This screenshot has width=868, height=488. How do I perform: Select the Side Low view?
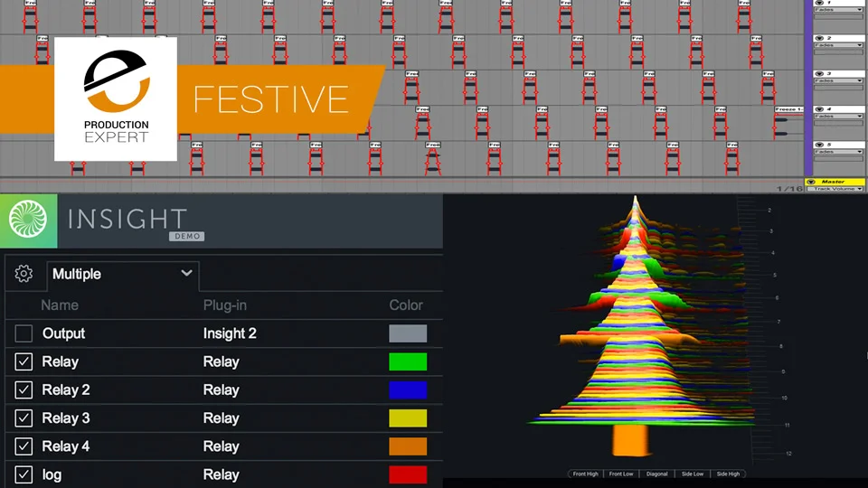click(693, 474)
